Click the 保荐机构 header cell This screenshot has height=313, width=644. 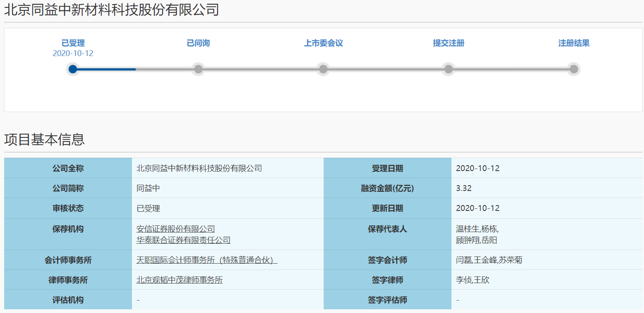68,234
